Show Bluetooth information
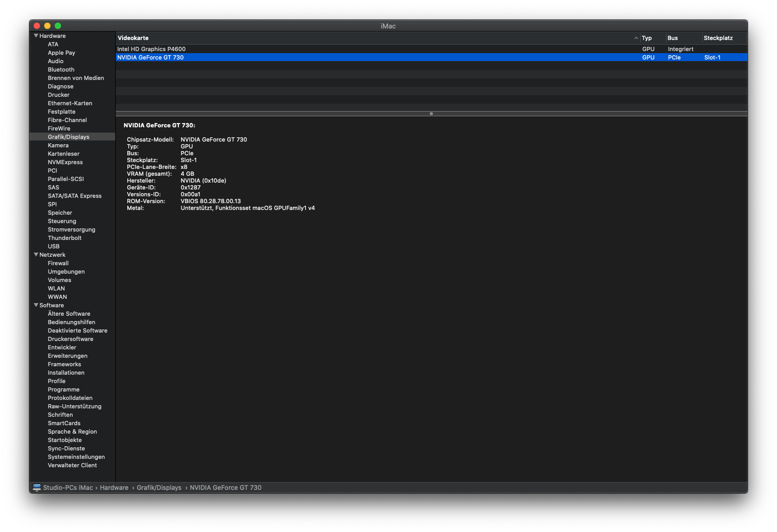The height and width of the screenshot is (532, 777). [61, 69]
